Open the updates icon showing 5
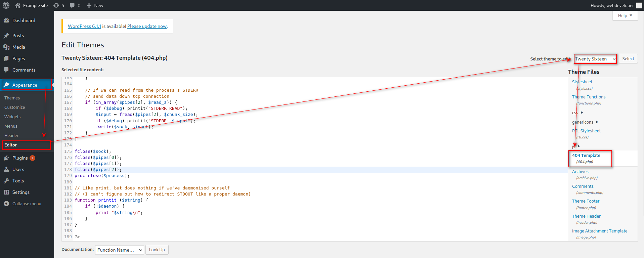 56,5
